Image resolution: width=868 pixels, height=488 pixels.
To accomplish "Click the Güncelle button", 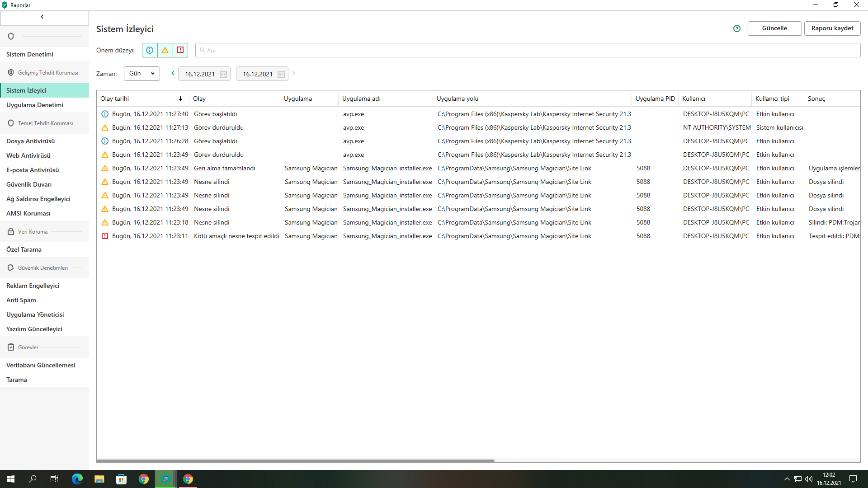I will [x=774, y=28].
